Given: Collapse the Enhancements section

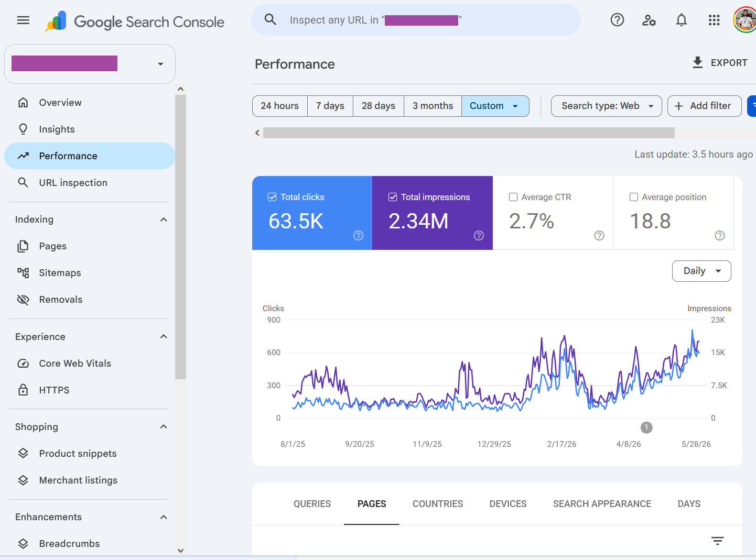Looking at the screenshot, I should (x=164, y=517).
